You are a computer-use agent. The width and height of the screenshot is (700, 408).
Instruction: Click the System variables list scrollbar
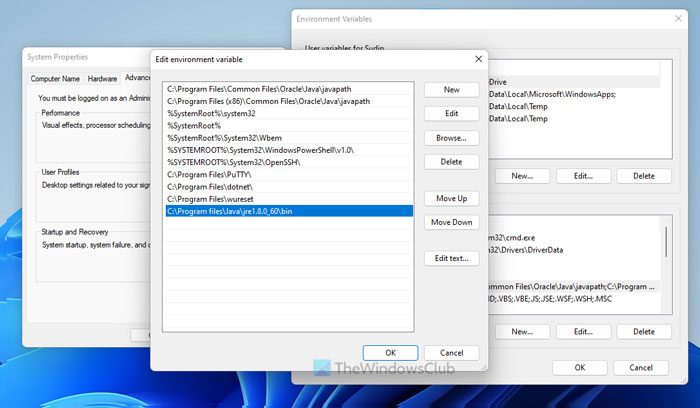666,241
